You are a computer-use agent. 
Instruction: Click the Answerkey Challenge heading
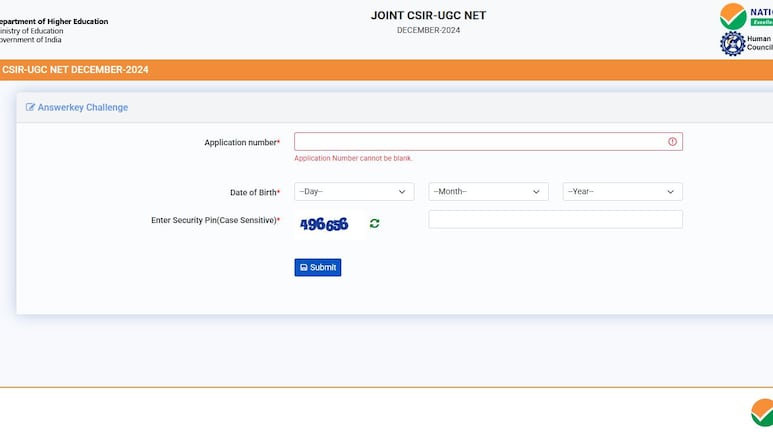[82, 107]
